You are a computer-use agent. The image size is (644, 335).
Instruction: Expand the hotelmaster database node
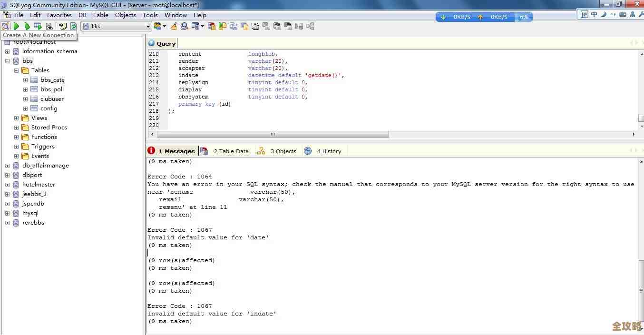(x=7, y=185)
